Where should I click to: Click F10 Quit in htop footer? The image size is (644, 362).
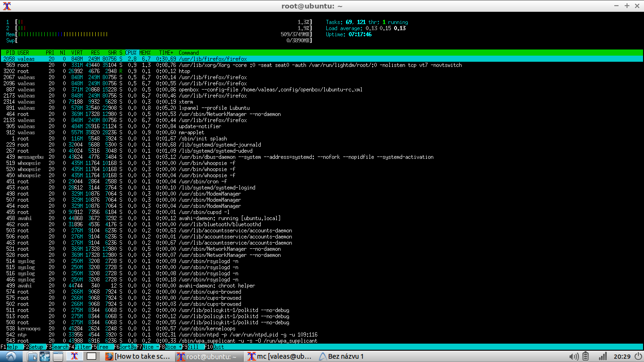pyautogui.click(x=215, y=346)
